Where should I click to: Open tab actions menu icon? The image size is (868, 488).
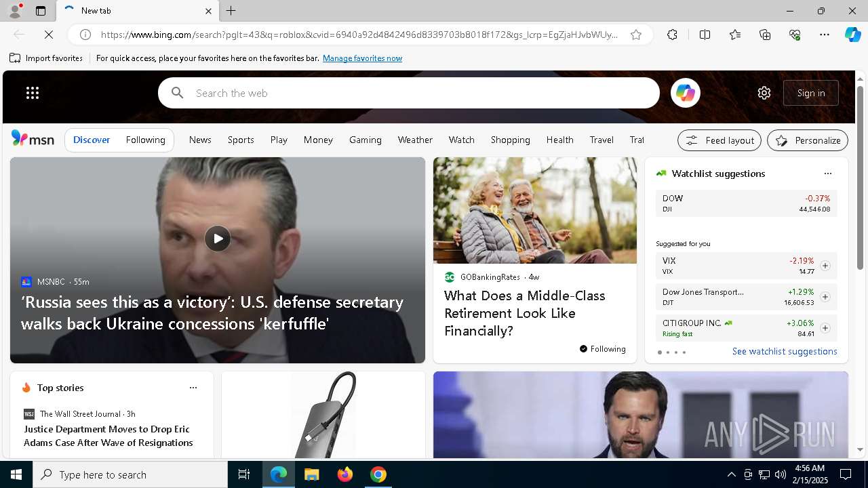point(41,11)
